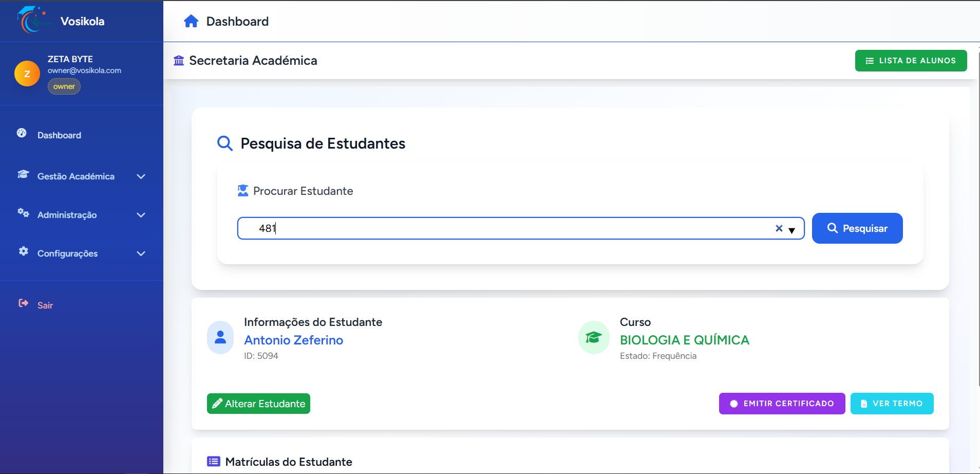Click Alterar Estudante button

(x=258, y=404)
